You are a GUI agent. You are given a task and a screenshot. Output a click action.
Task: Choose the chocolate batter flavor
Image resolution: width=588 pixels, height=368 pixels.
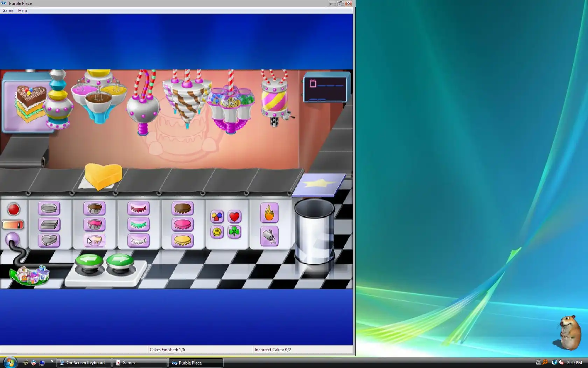coord(94,209)
